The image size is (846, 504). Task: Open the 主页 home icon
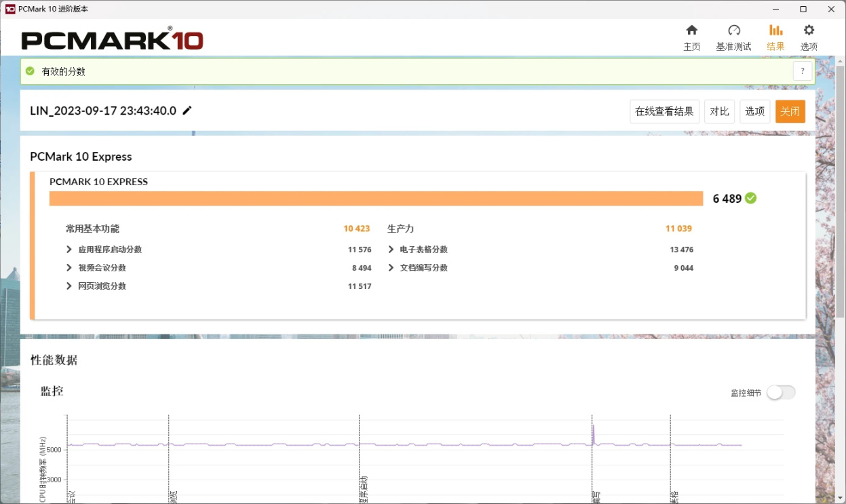coord(691,30)
